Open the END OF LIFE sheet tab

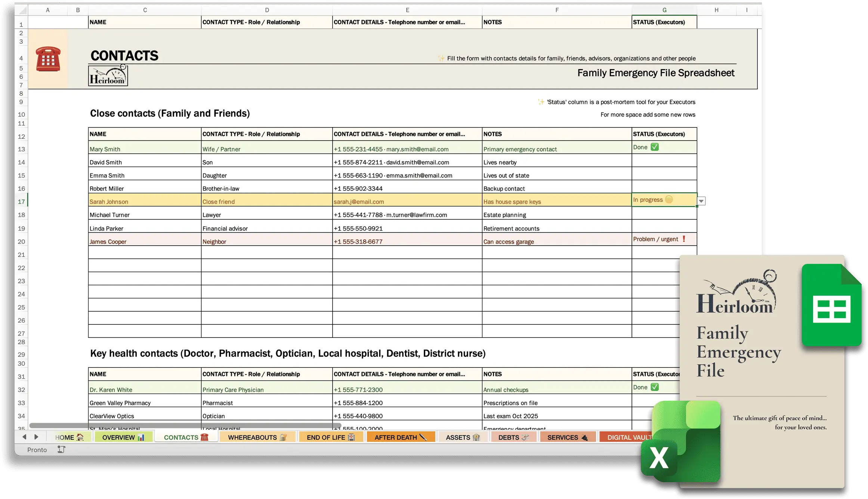point(331,437)
